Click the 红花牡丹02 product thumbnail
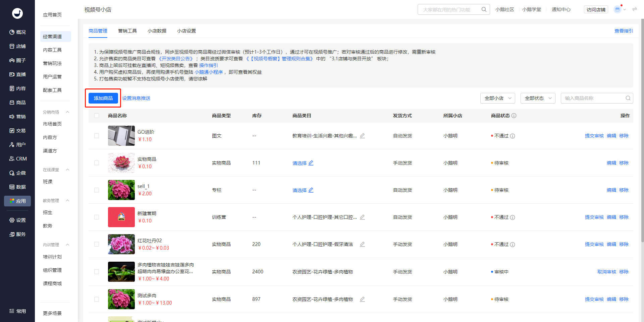This screenshot has width=644, height=322. [x=121, y=244]
